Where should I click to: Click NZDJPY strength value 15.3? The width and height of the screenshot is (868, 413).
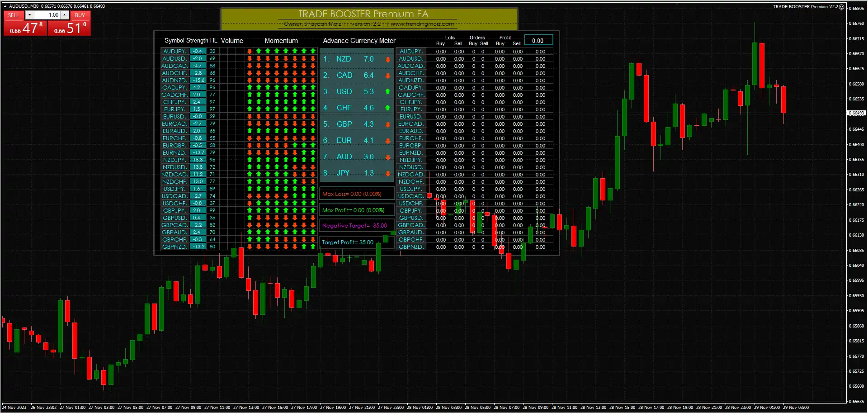tap(198, 160)
